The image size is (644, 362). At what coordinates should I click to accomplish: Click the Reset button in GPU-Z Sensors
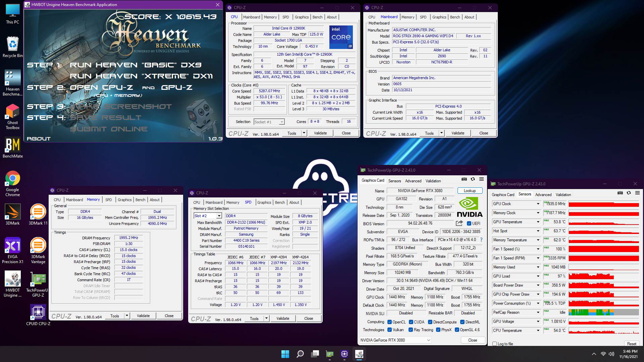(x=632, y=344)
